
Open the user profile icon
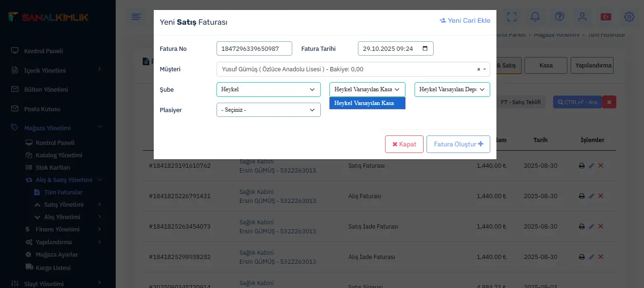point(582,17)
